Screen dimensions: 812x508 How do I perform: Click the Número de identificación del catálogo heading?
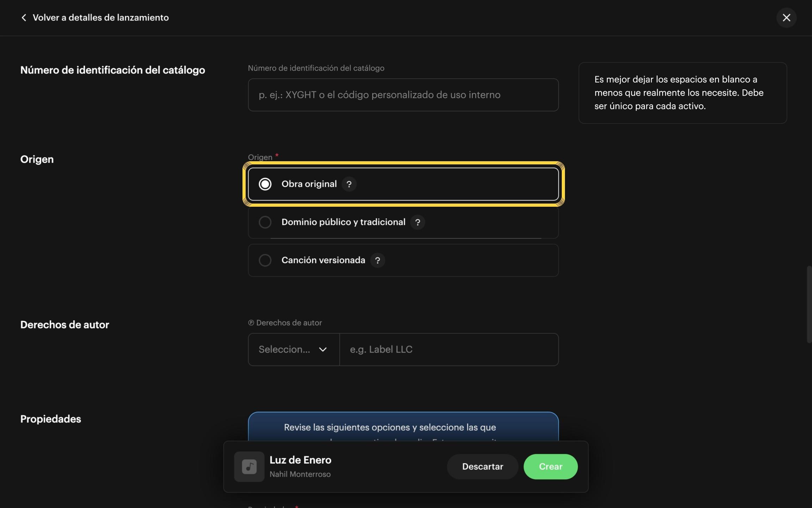point(113,70)
